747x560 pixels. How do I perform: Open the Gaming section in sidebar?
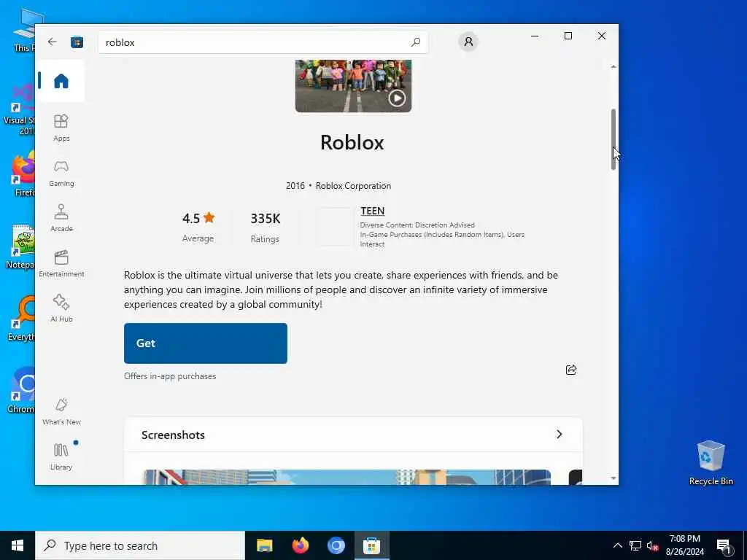click(x=61, y=174)
